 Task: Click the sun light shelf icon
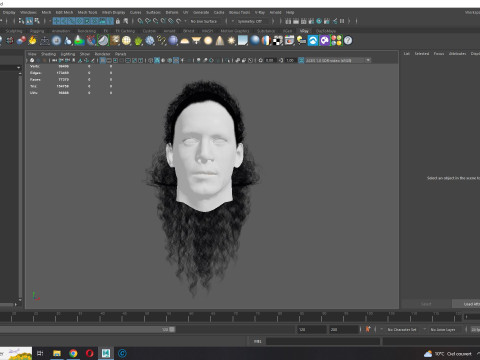coord(231,41)
